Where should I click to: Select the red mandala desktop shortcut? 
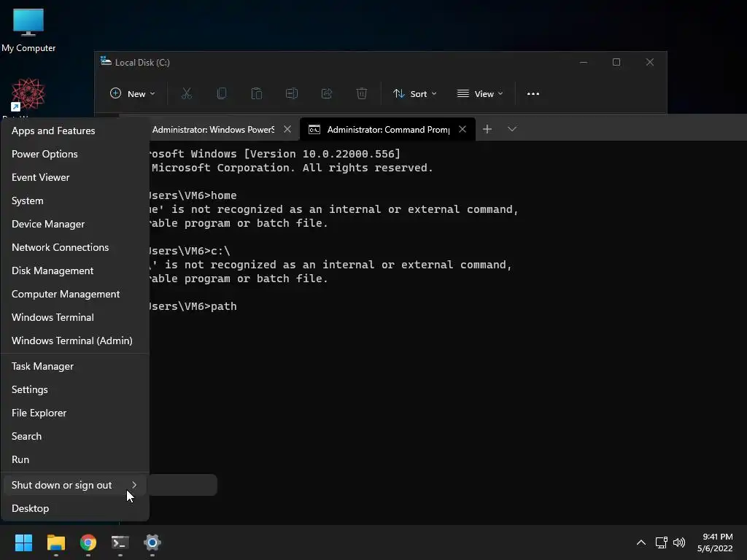(x=28, y=94)
